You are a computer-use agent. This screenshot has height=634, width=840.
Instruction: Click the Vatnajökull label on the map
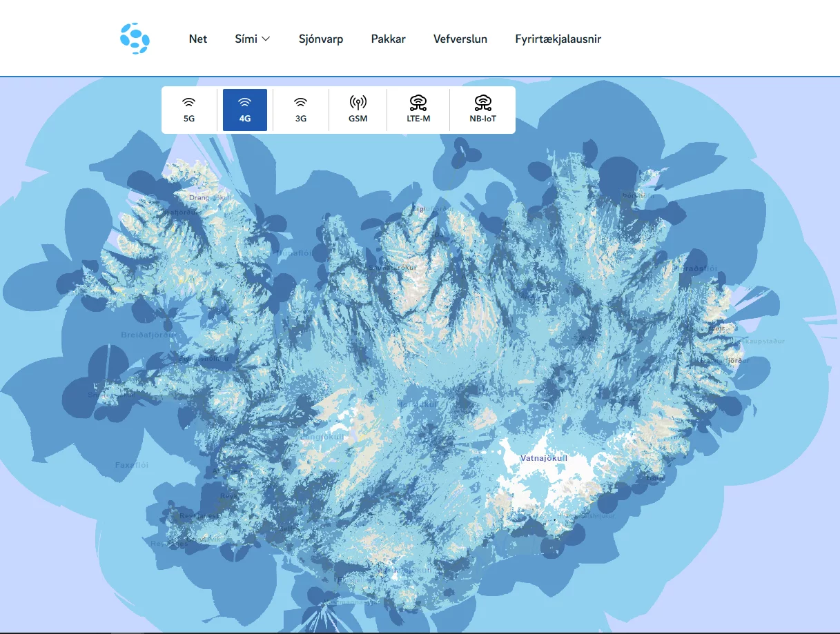pyautogui.click(x=544, y=457)
